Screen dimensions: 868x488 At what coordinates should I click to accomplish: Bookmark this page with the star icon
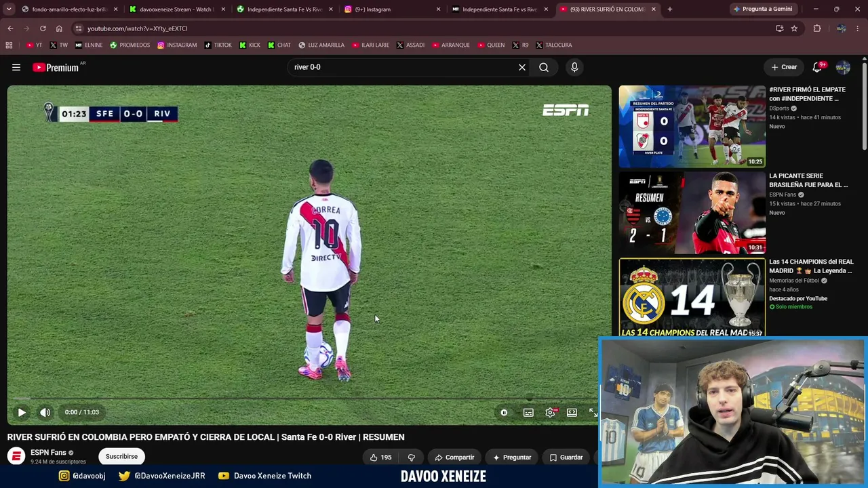click(x=794, y=28)
